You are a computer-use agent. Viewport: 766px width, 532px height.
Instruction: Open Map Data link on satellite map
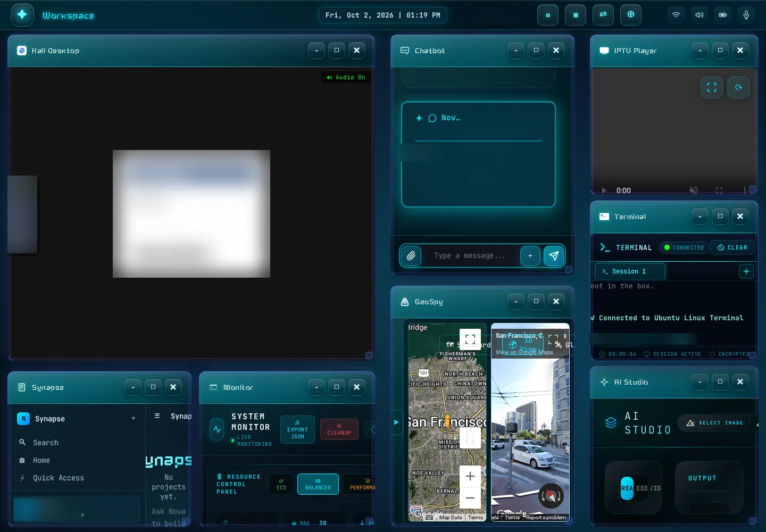tap(451, 517)
